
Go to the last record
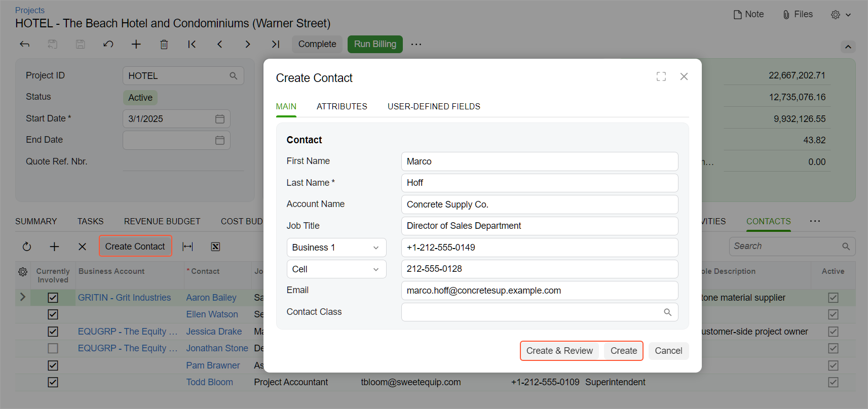275,45
